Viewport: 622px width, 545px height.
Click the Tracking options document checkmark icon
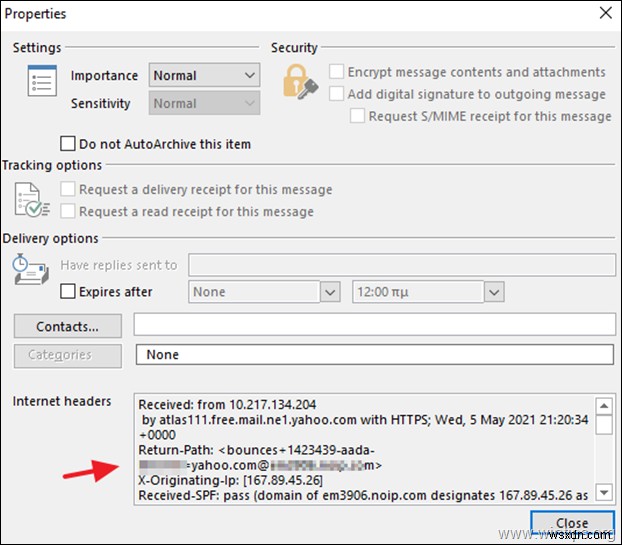pos(32,200)
